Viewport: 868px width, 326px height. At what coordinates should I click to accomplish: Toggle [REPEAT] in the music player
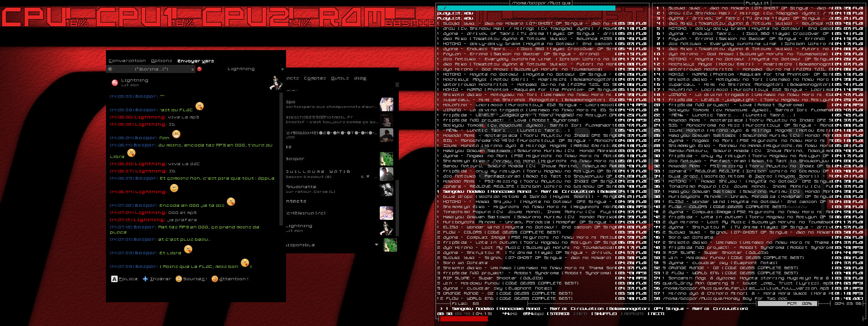click(x=633, y=314)
